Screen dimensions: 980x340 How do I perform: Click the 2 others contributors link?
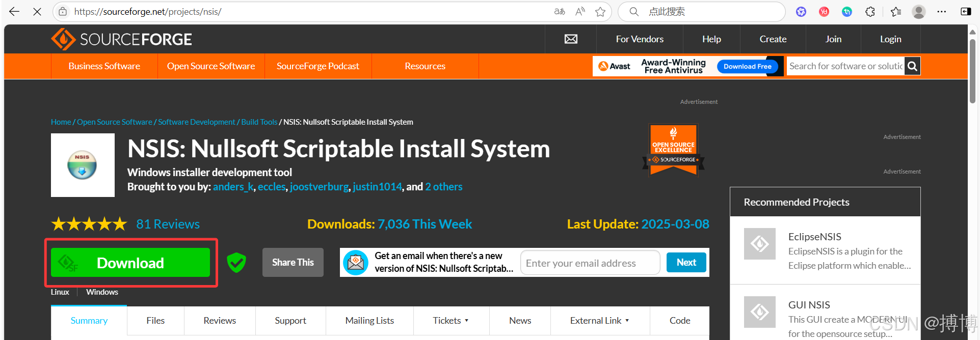(444, 187)
